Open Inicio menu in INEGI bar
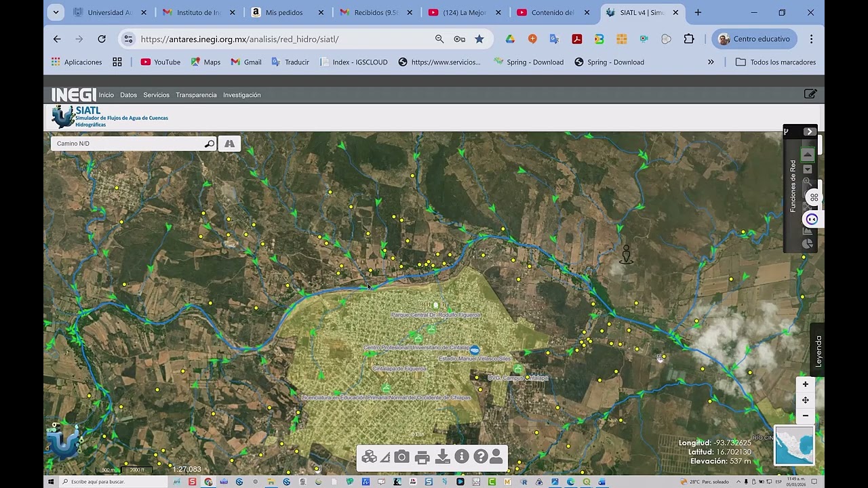This screenshot has height=488, width=868. (x=106, y=95)
